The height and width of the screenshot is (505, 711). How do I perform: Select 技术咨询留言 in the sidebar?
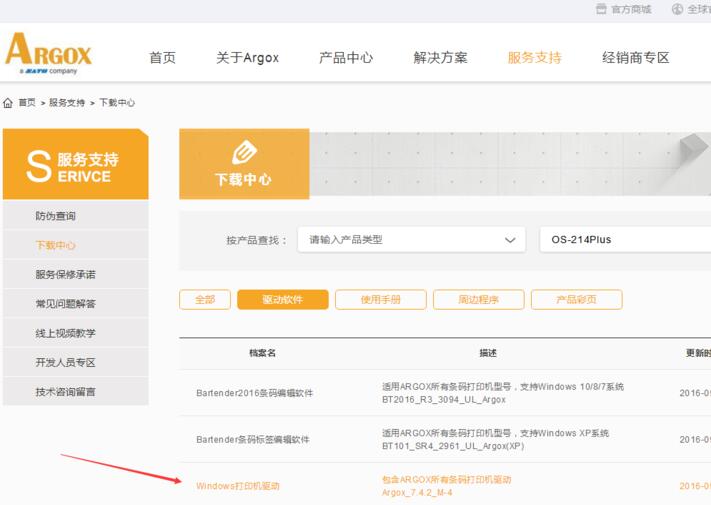point(76,392)
